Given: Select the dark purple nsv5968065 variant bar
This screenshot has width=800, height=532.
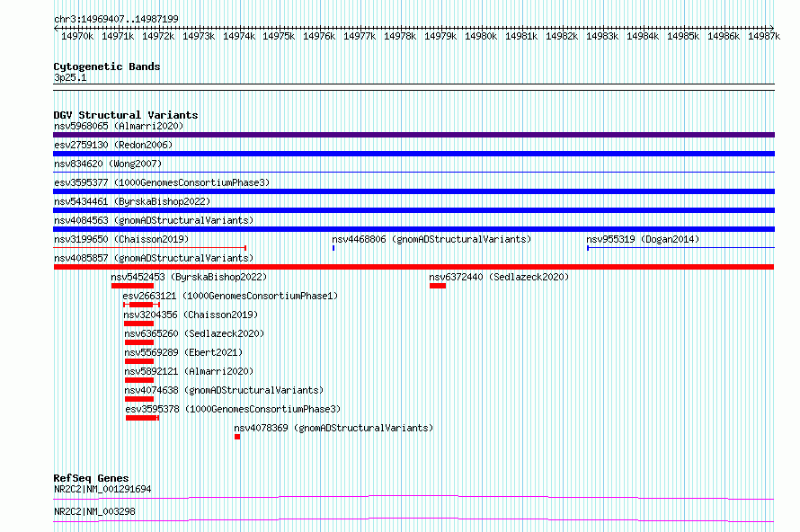Looking at the screenshot, I should [x=413, y=135].
